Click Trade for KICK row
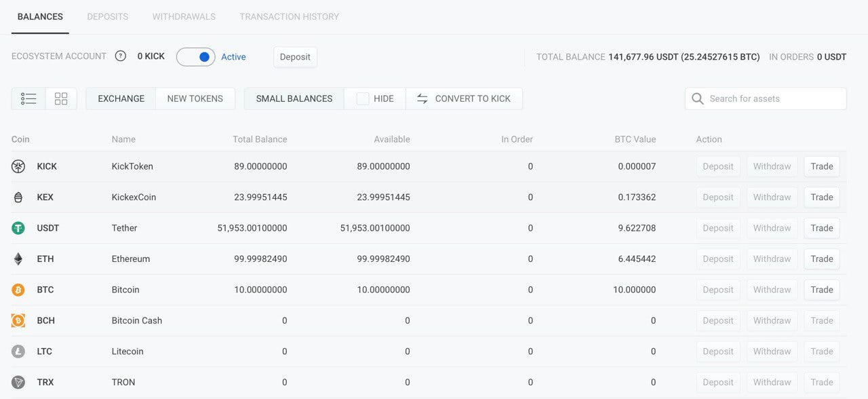 click(x=822, y=166)
